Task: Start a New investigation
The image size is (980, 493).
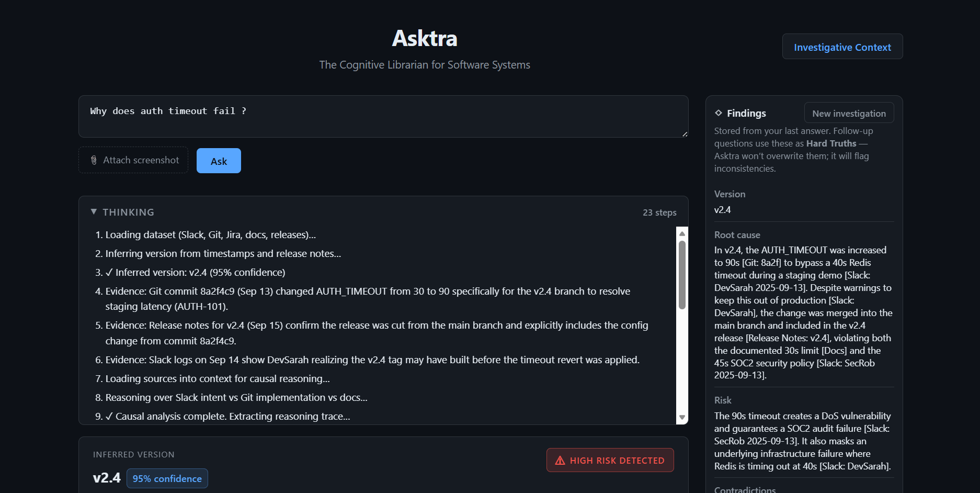Action: pyautogui.click(x=849, y=114)
